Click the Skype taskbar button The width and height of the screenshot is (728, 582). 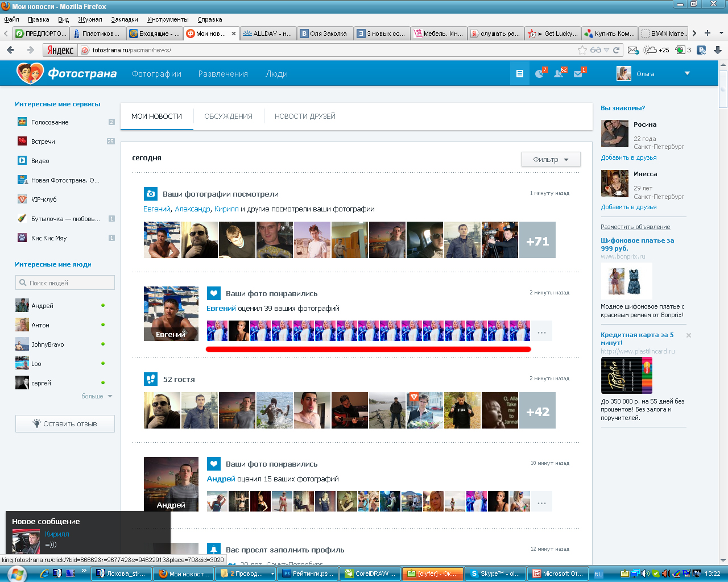[x=495, y=573]
